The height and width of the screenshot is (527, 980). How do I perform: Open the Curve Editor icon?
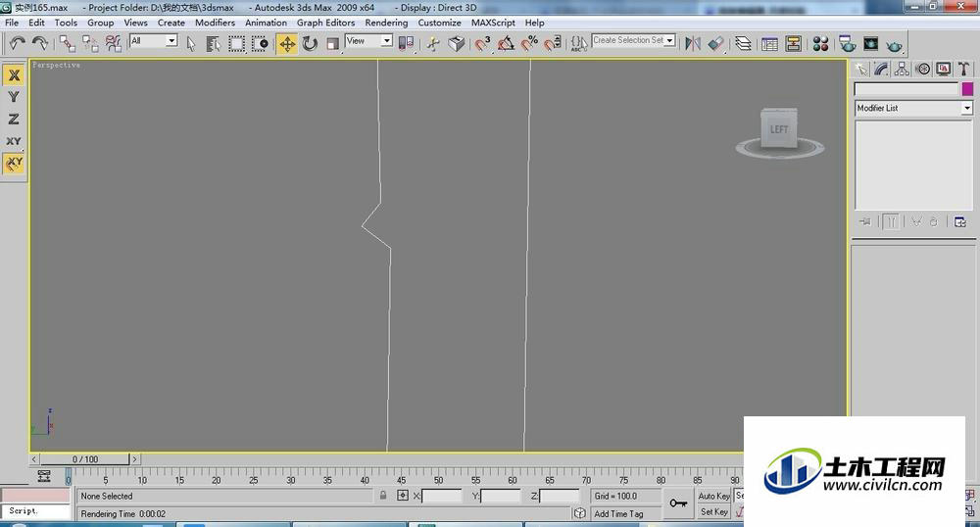click(770, 43)
